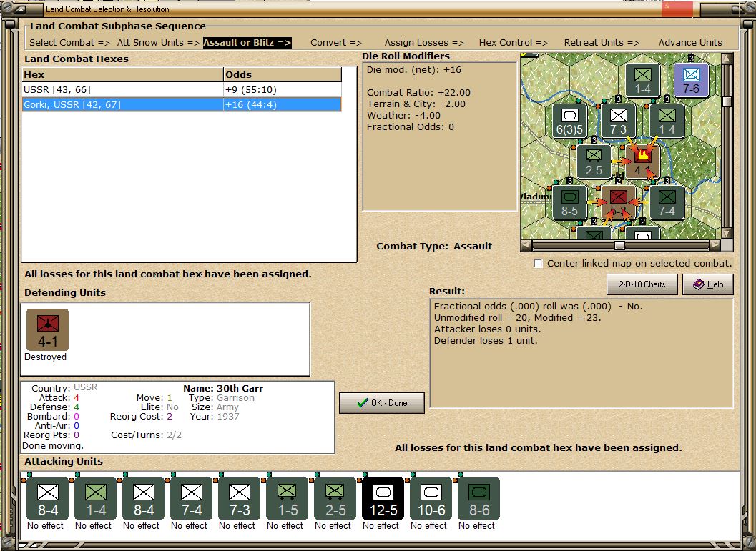Enable center linked map on selected combat
The width and height of the screenshot is (756, 551).
click(539, 264)
